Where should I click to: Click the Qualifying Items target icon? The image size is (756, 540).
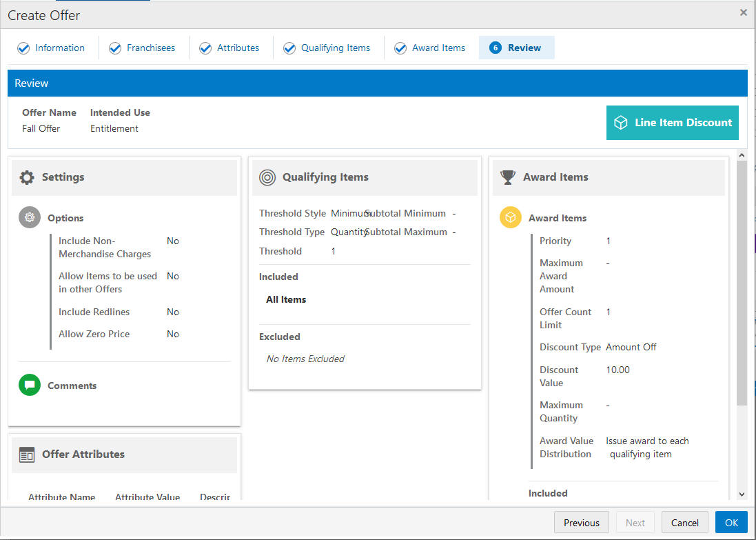point(267,178)
